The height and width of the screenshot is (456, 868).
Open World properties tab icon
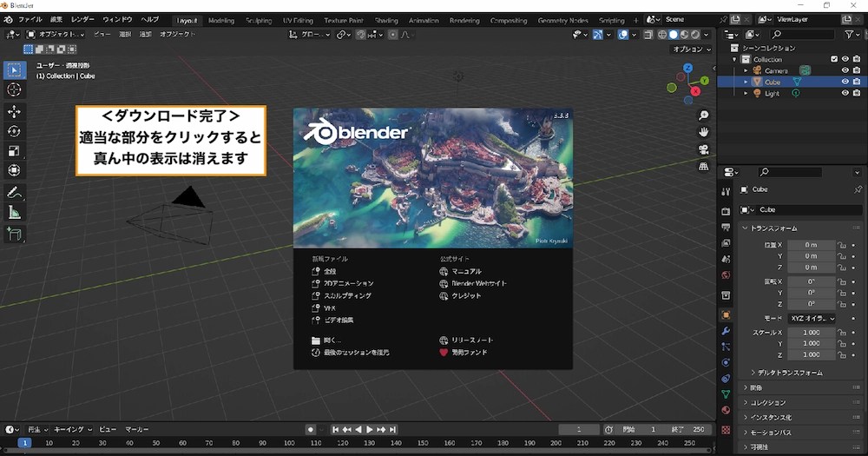pos(726,274)
